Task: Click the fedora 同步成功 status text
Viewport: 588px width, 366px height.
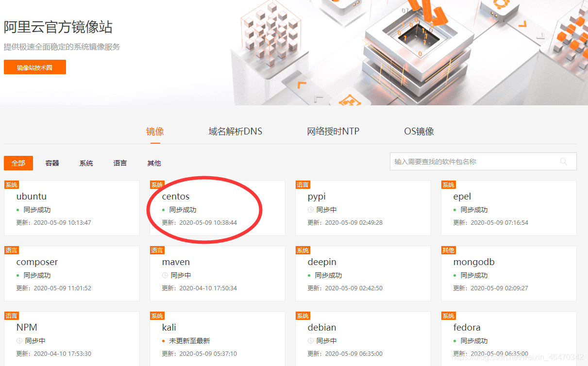Action: tap(474, 341)
